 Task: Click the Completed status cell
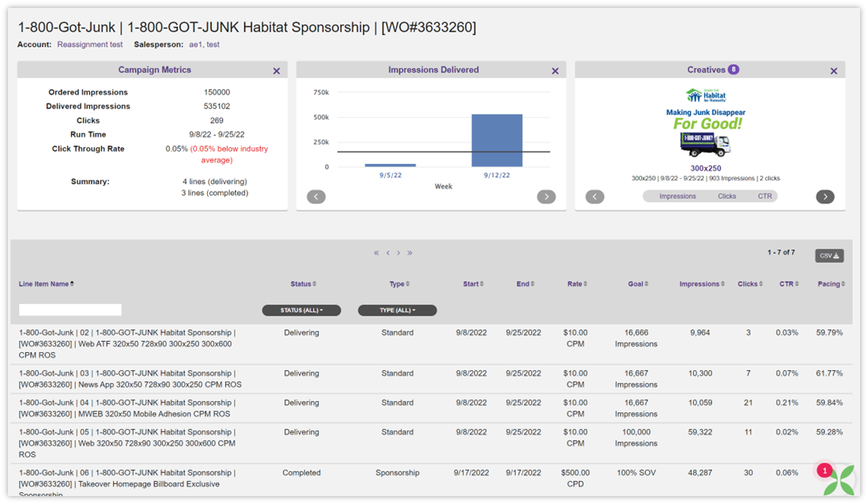(301, 473)
